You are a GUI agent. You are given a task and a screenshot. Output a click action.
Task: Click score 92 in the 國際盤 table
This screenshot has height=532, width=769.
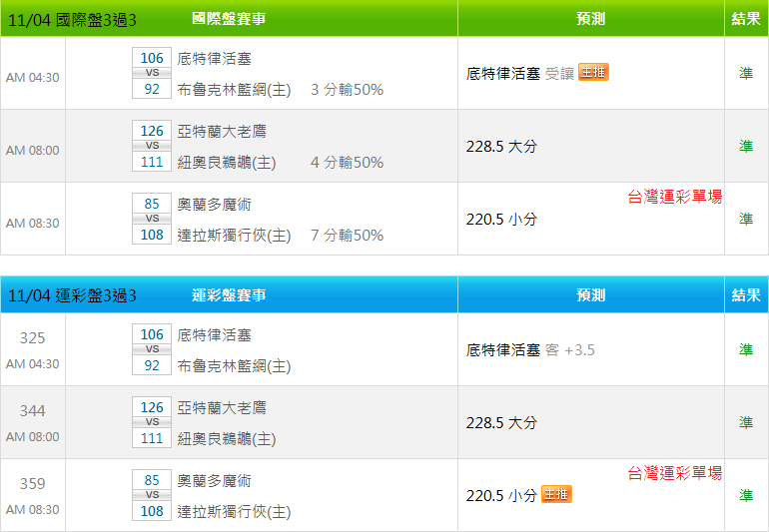point(152,89)
